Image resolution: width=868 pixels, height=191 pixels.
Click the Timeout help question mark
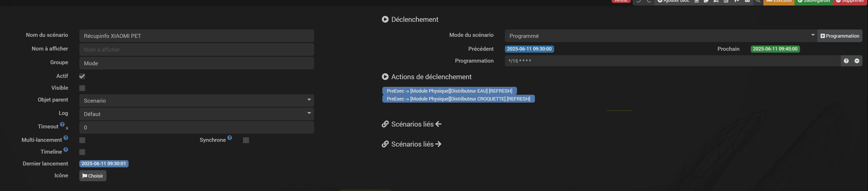click(62, 124)
